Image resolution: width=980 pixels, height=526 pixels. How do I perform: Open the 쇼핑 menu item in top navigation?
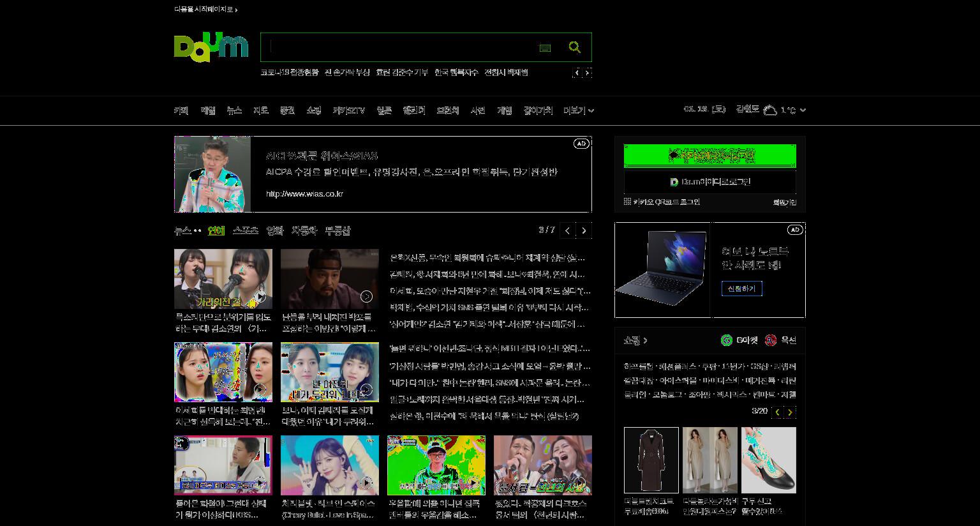coord(313,110)
